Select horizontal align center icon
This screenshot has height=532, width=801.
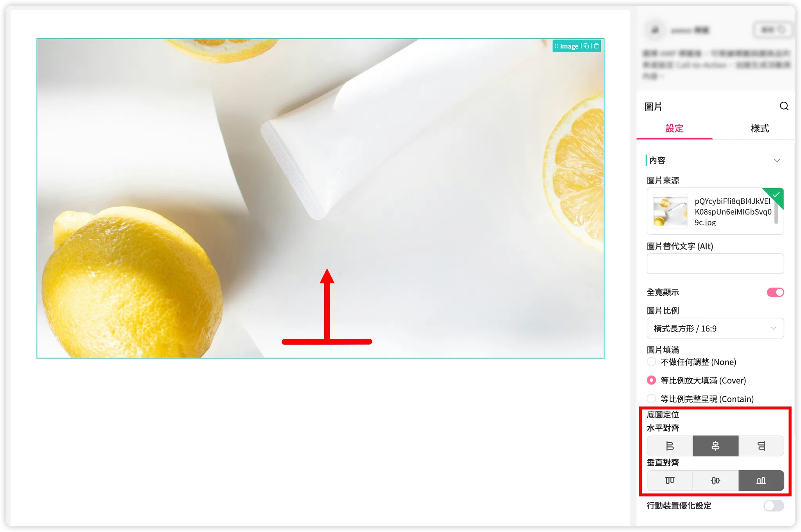pyautogui.click(x=715, y=446)
